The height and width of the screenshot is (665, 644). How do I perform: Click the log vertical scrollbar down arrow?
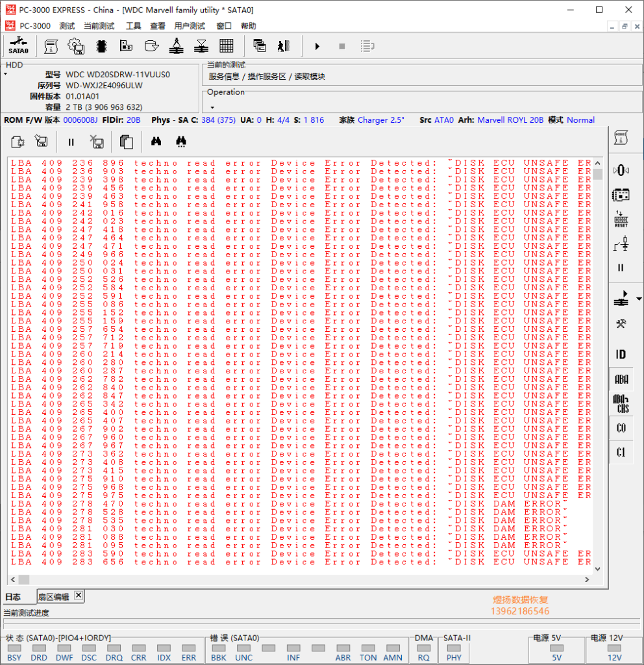tap(597, 569)
